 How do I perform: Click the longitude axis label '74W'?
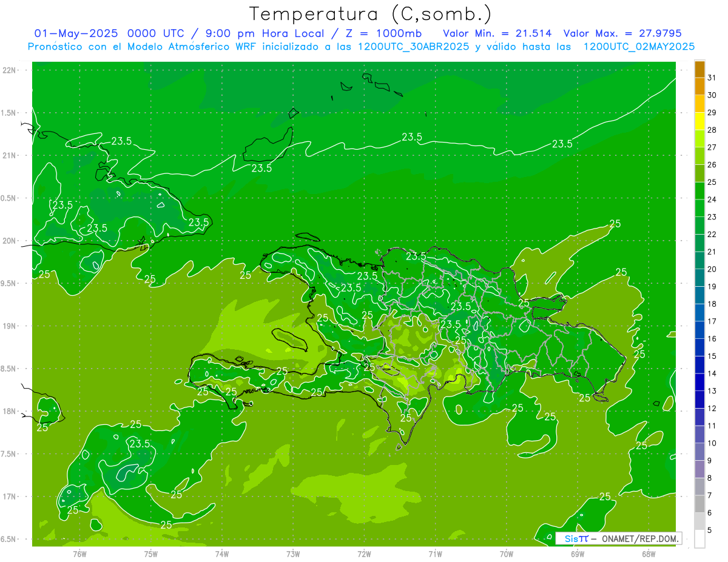click(221, 555)
